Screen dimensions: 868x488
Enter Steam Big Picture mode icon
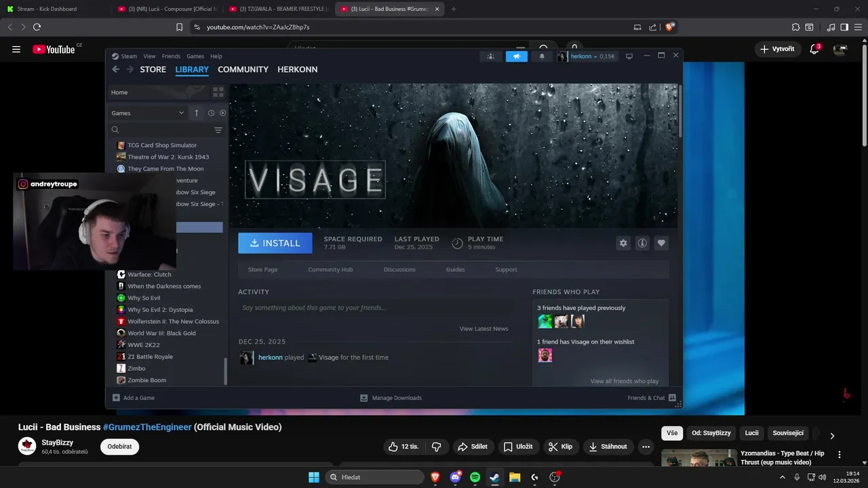click(629, 56)
